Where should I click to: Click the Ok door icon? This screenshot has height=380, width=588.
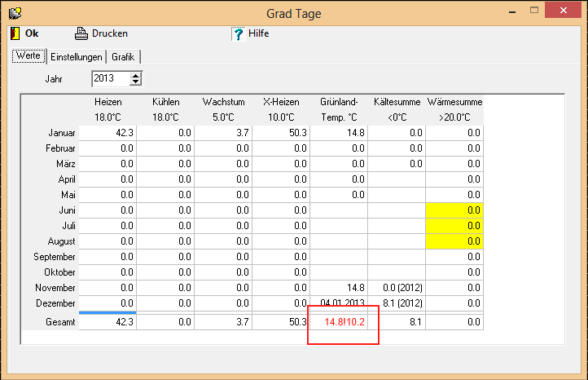tap(15, 33)
